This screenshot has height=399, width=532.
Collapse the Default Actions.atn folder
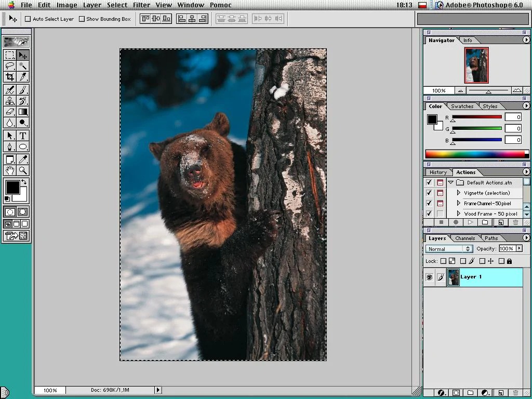pyautogui.click(x=451, y=182)
